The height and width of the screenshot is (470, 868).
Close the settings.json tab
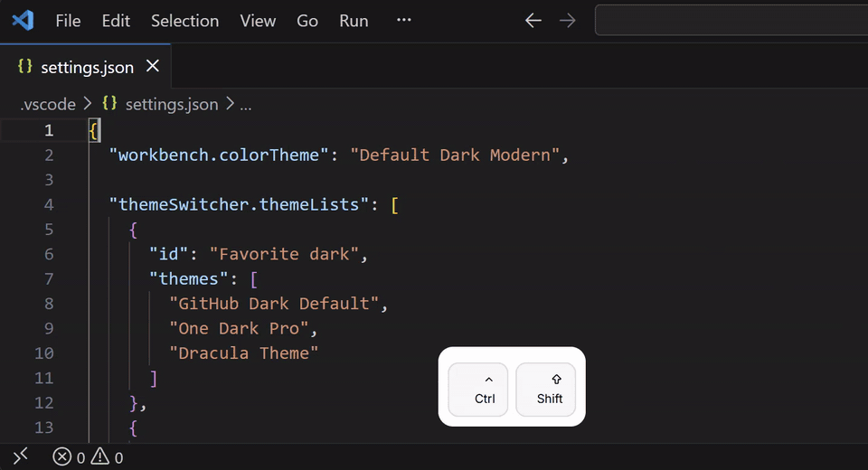coord(153,66)
